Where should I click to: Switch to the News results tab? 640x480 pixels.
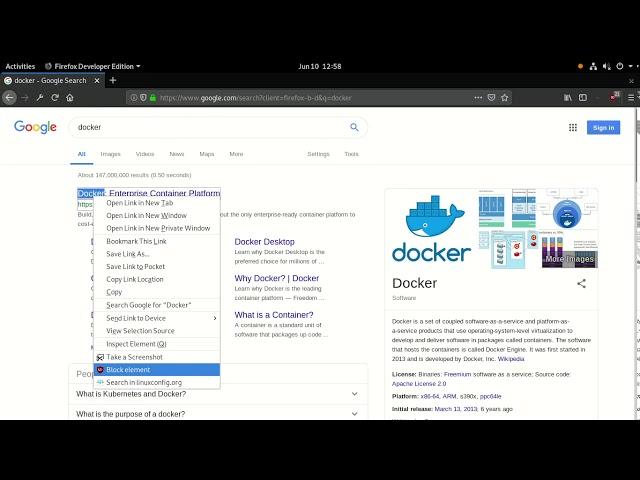click(177, 154)
